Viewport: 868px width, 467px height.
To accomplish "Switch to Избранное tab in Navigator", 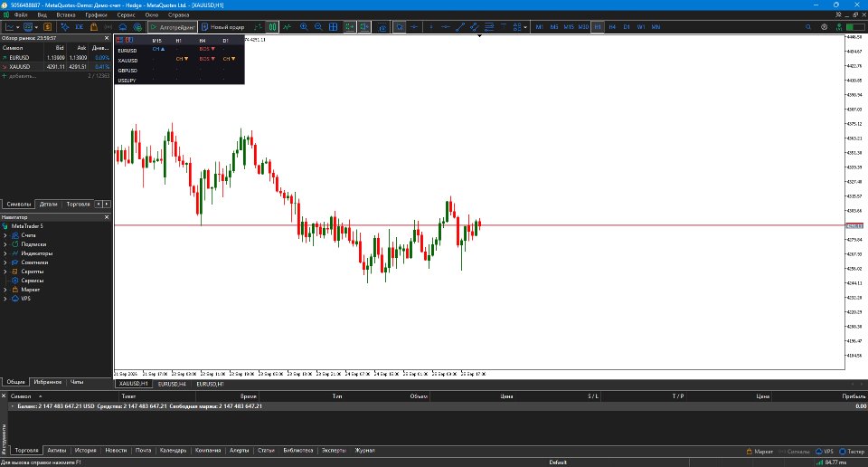I will coord(48,382).
